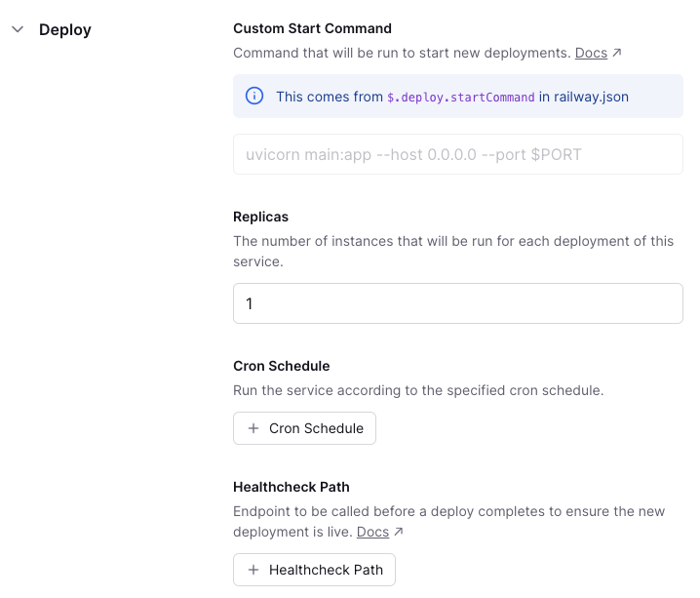
Task: Click the Replicas heading
Action: [260, 217]
